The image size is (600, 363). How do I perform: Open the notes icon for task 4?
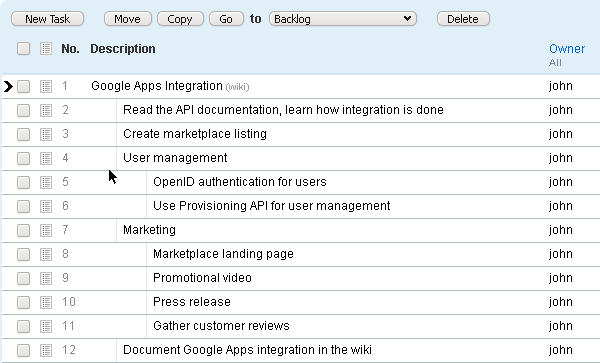[x=46, y=158]
